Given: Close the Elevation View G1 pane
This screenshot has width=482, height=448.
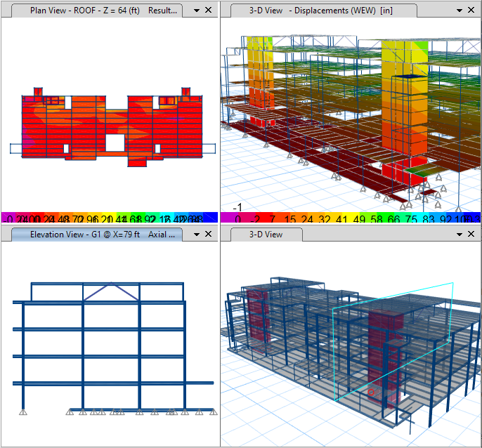Looking at the screenshot, I should click(209, 235).
